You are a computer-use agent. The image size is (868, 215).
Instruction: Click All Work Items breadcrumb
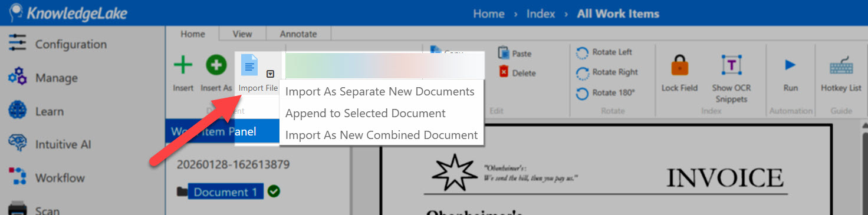618,14
